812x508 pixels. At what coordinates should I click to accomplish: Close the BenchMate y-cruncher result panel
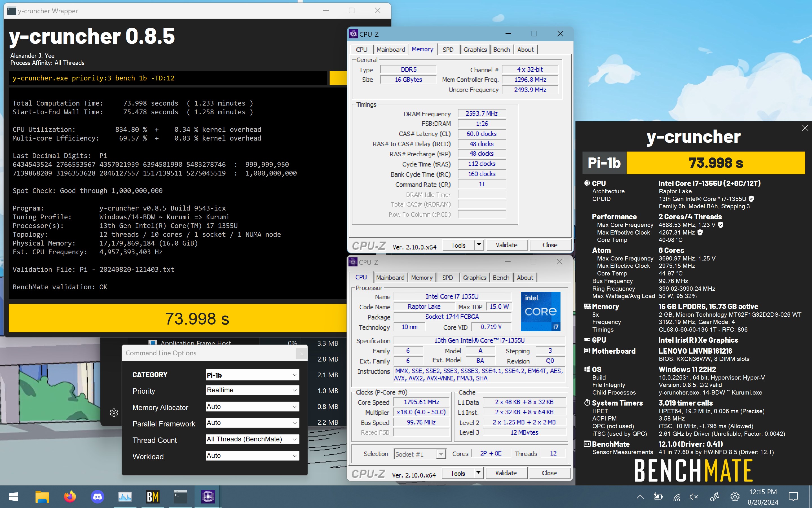click(x=805, y=128)
